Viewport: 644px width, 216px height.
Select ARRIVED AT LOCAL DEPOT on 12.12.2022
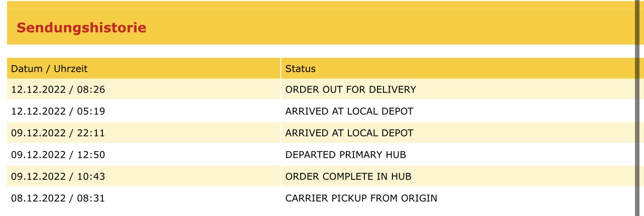tap(349, 111)
